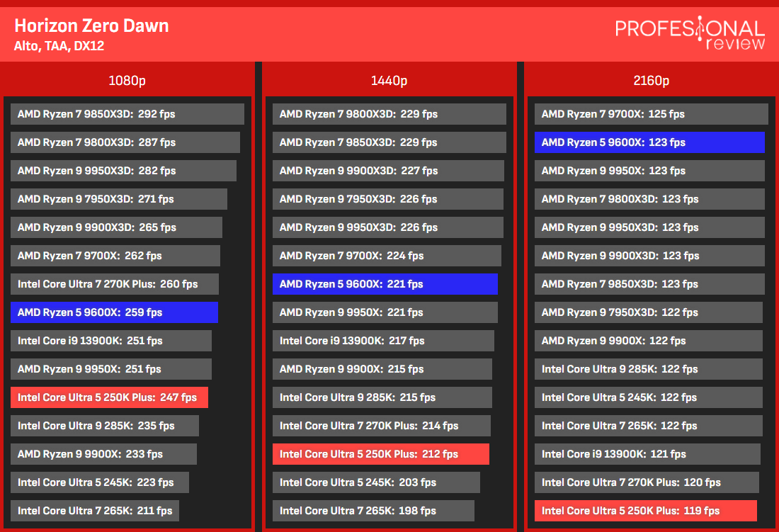Pick Ryzen 7 9700X 224 fps bar
779x532 pixels.
(387, 255)
